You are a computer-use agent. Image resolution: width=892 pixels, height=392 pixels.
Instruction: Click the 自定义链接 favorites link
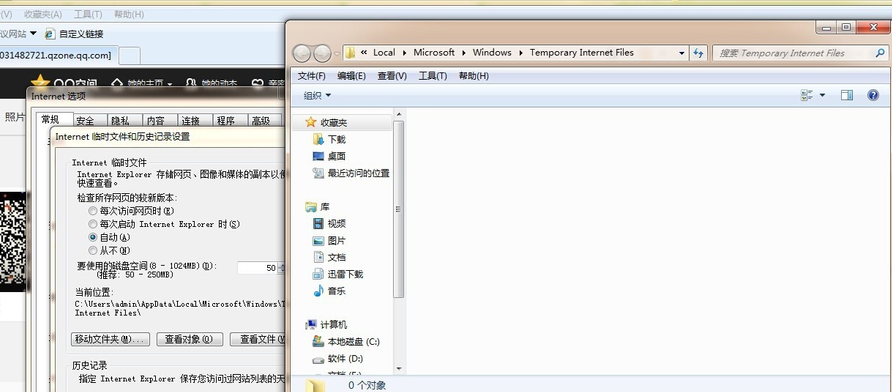click(81, 34)
